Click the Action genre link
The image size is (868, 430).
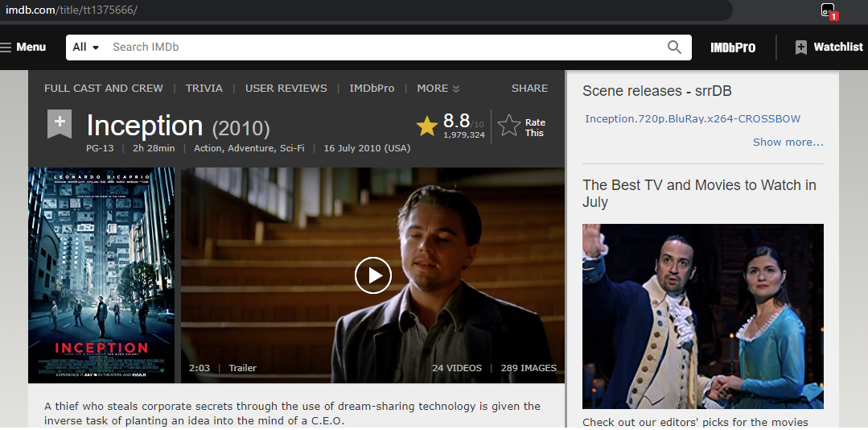208,148
